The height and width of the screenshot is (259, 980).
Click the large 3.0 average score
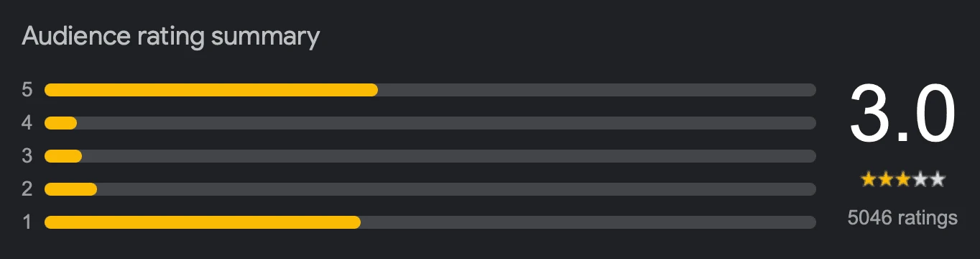click(x=902, y=113)
